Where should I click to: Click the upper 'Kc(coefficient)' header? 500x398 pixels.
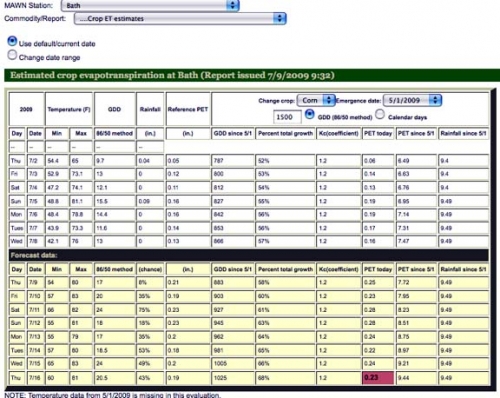coord(339,134)
